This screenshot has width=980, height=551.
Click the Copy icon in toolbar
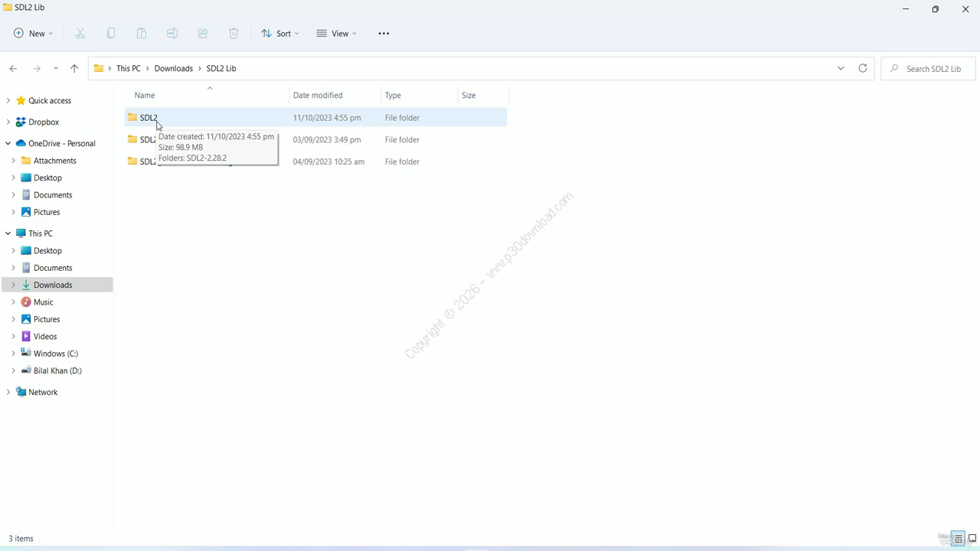pyautogui.click(x=111, y=34)
